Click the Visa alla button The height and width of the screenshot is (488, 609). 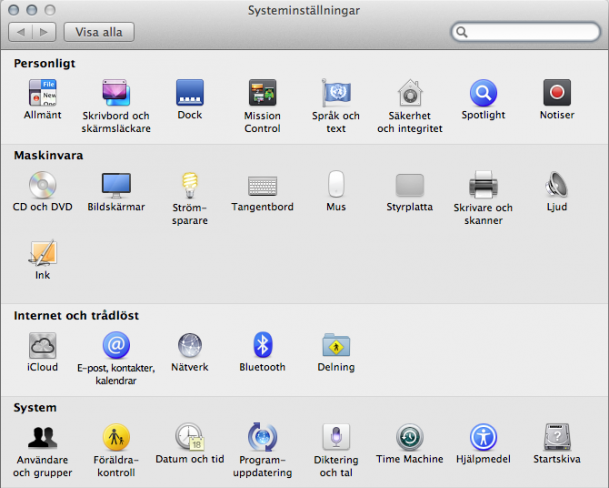(x=99, y=32)
